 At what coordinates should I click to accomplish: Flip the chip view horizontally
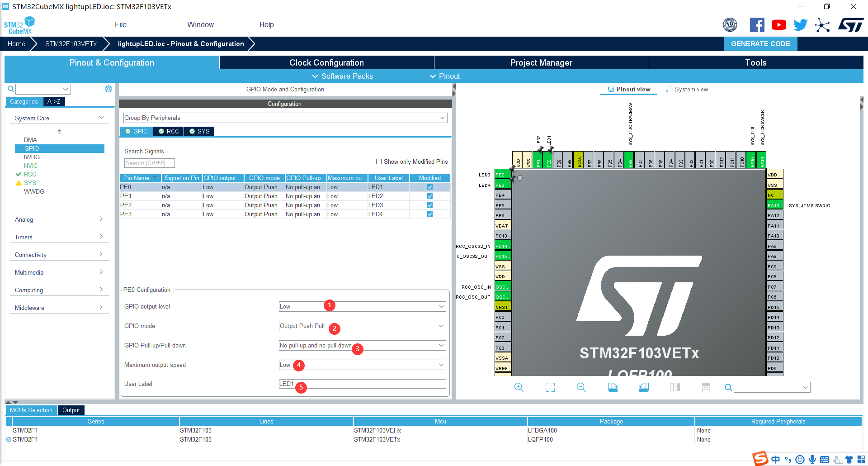click(675, 387)
